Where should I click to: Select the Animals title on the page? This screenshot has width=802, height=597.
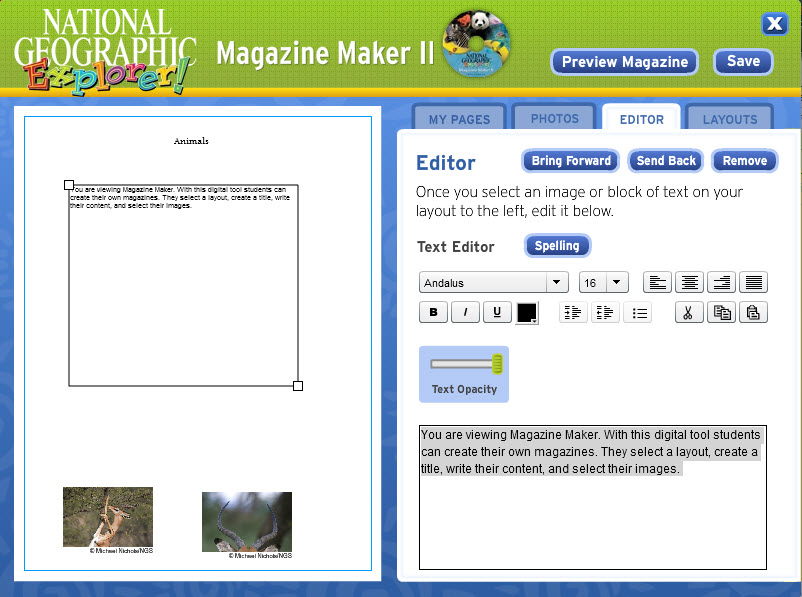[191, 141]
